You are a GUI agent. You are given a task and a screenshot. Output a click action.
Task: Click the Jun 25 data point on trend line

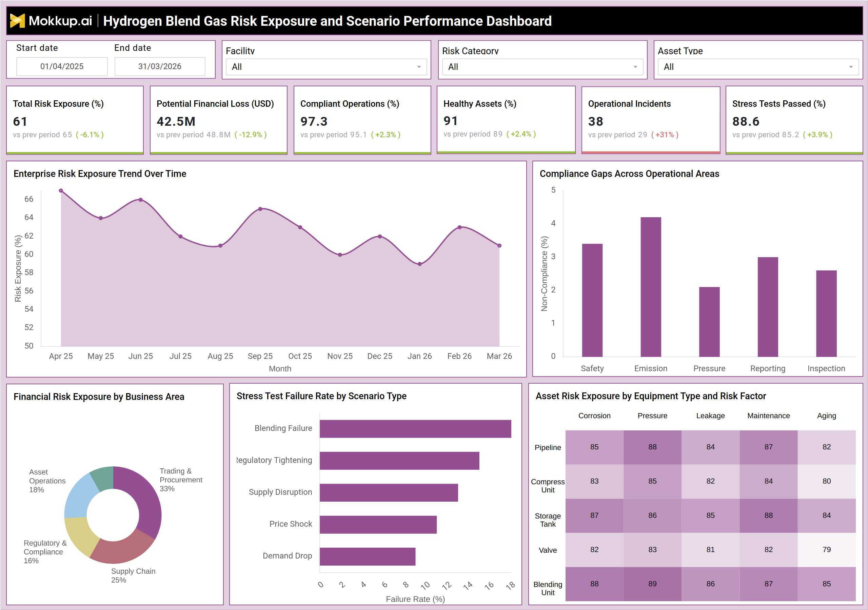coord(141,200)
